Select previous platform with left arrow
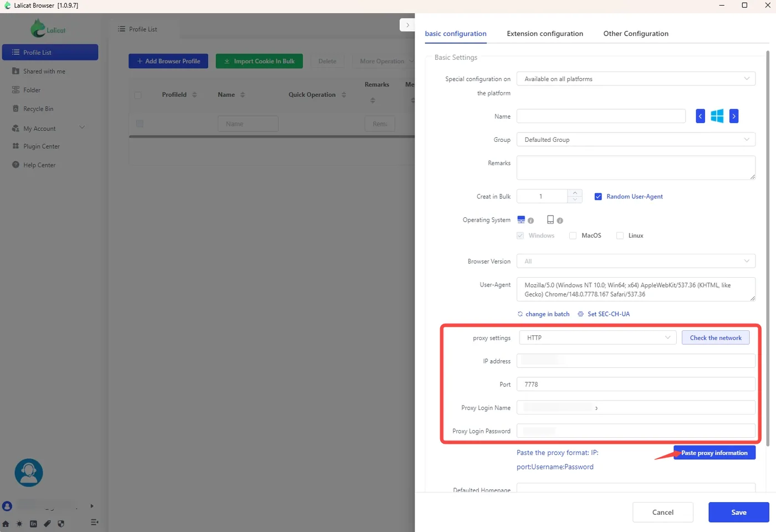The height and width of the screenshot is (532, 776). coord(701,116)
